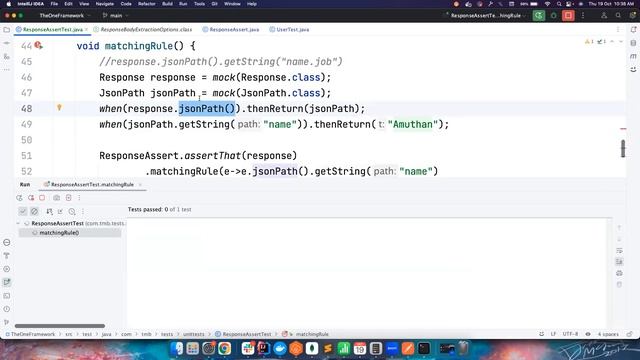
Task: Collapse all test results
Action: pyautogui.click(x=60, y=211)
